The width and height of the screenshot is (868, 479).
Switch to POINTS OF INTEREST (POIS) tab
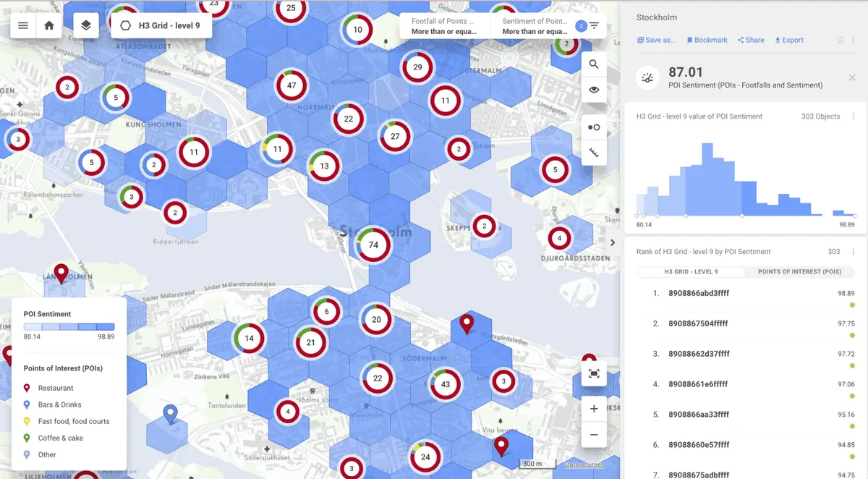(799, 272)
